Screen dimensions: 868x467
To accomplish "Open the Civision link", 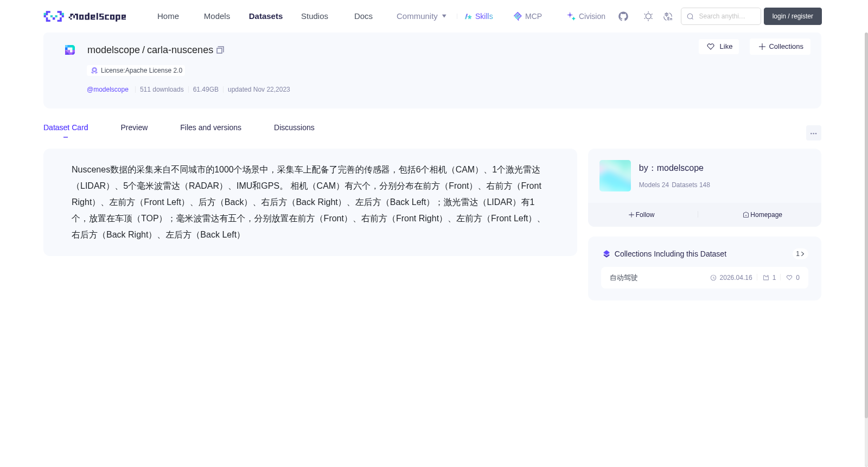I will tap(586, 16).
